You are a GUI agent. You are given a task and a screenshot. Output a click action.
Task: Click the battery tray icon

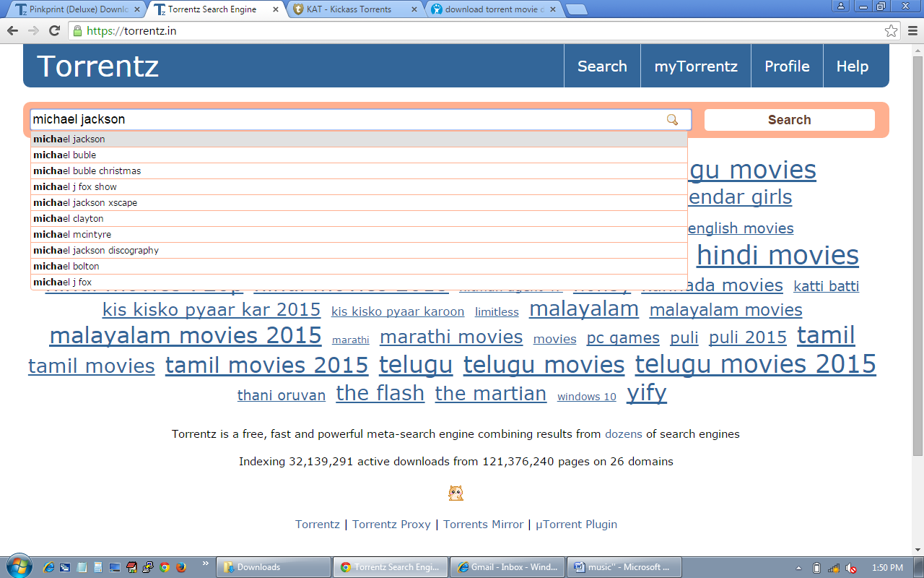(816, 568)
